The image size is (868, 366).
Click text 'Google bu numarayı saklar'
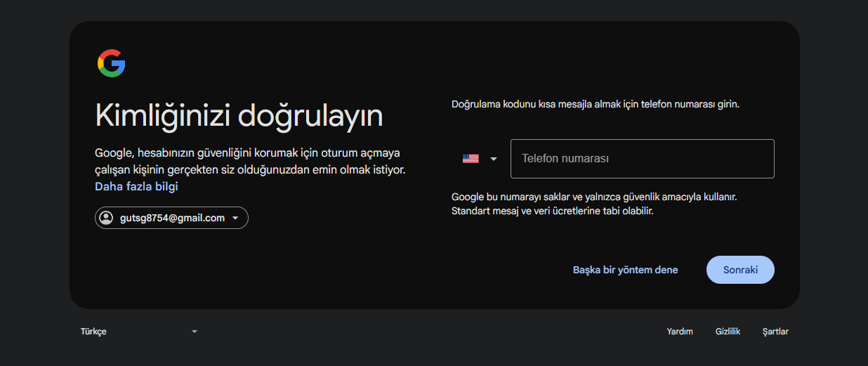pos(511,197)
